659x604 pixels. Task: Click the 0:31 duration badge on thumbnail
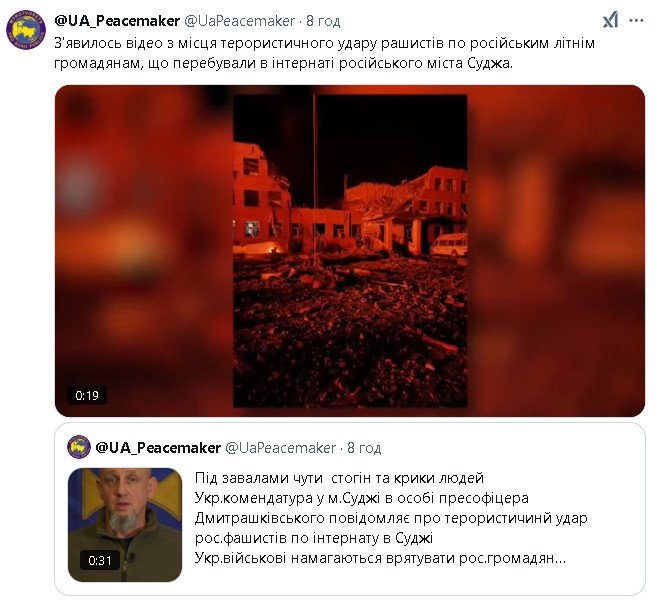point(100,560)
